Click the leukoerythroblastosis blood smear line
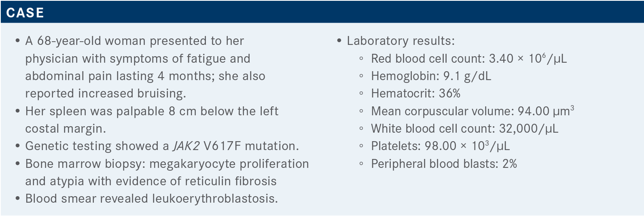 151,199
